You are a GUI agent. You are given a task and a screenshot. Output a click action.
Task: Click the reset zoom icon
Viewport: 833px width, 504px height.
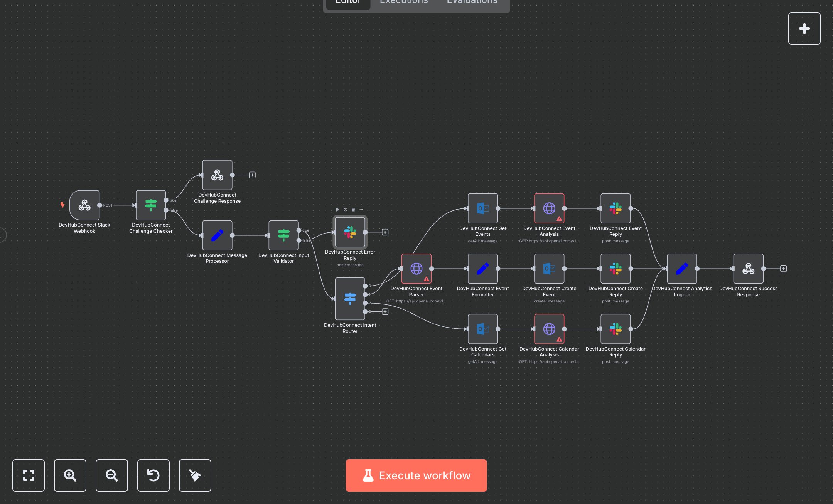(153, 475)
